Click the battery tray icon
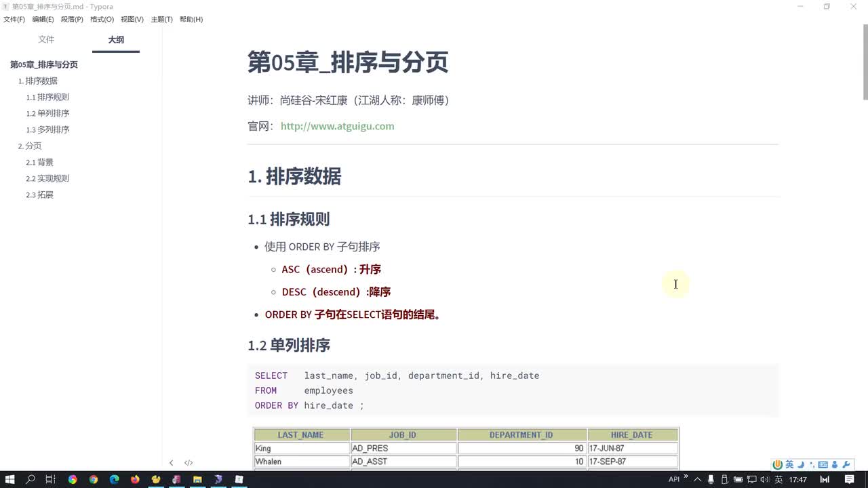Viewport: 868px width, 488px height. click(x=738, y=480)
